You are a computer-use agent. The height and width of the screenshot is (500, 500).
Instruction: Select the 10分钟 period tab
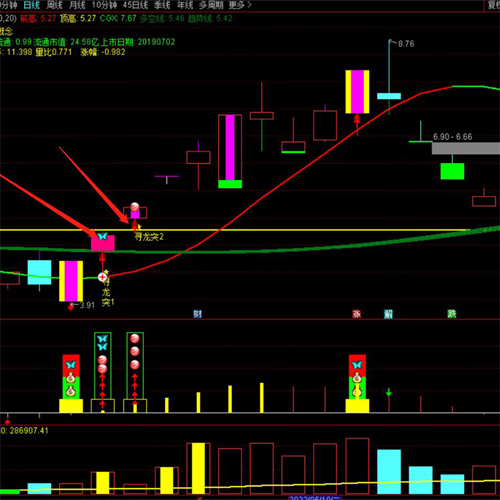(x=104, y=5)
